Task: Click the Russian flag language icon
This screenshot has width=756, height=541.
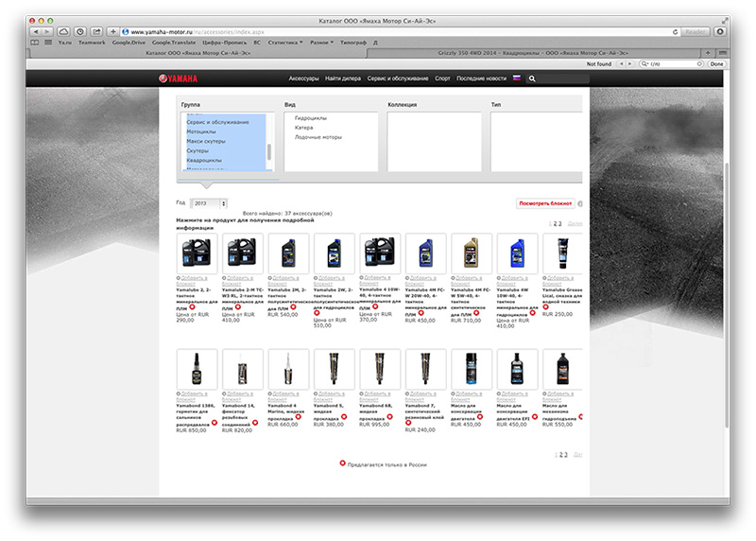Action: point(516,78)
